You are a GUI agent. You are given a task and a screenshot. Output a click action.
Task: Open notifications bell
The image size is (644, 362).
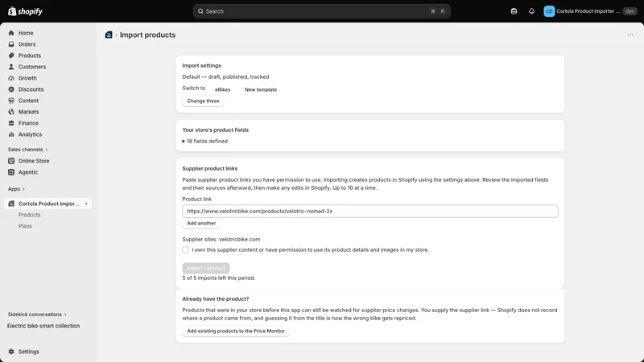point(531,11)
